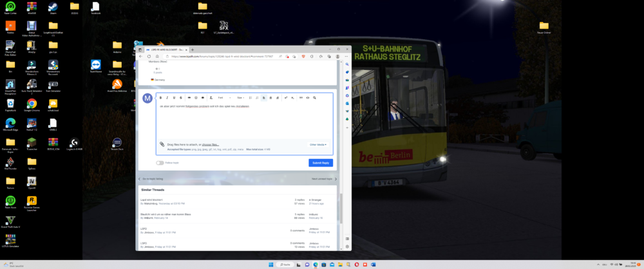644x269 pixels.
Task: Click the Submit Reply button
Action: click(x=321, y=163)
